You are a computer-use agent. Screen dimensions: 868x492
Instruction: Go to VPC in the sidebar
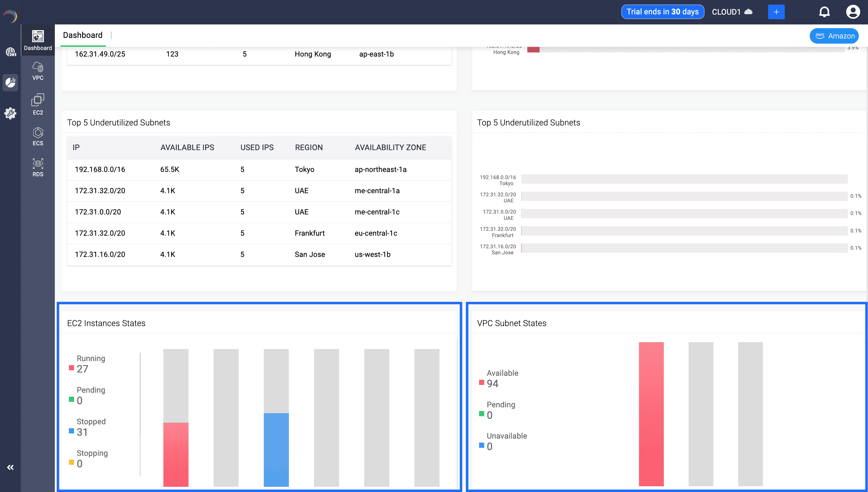pos(38,71)
